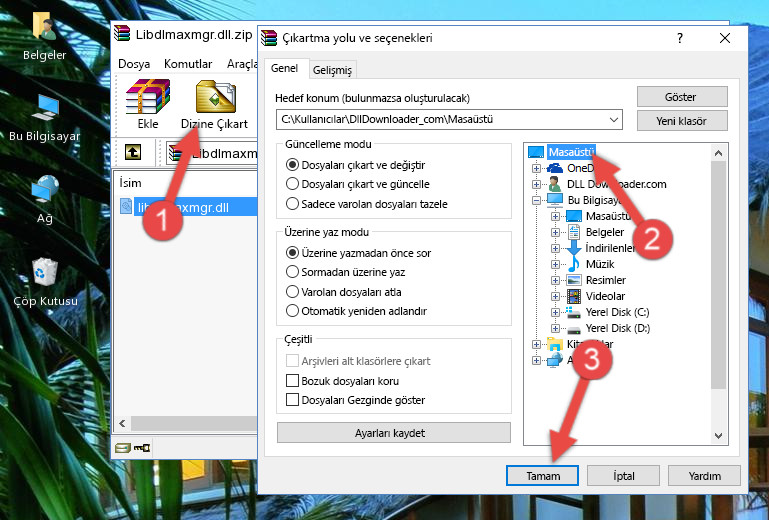Screen dimensions: 769x520
Task: Open Bu Bilgisayar desktop icon
Action: 44,118
